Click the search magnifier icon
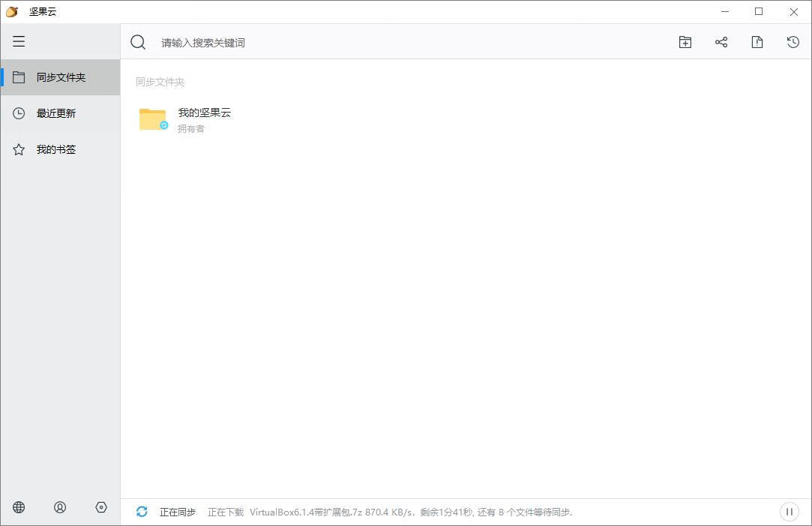This screenshot has height=526, width=812. pos(138,42)
